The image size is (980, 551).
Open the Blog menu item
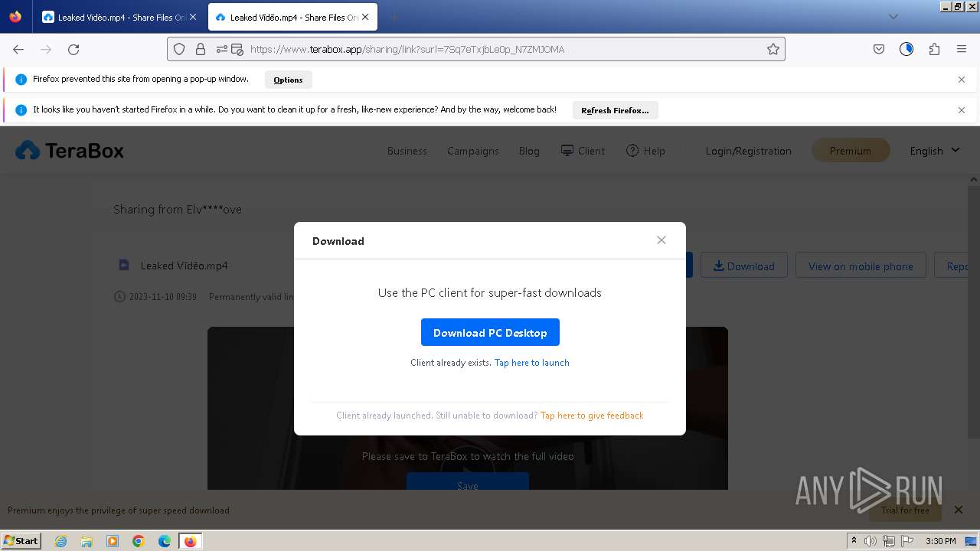click(529, 151)
